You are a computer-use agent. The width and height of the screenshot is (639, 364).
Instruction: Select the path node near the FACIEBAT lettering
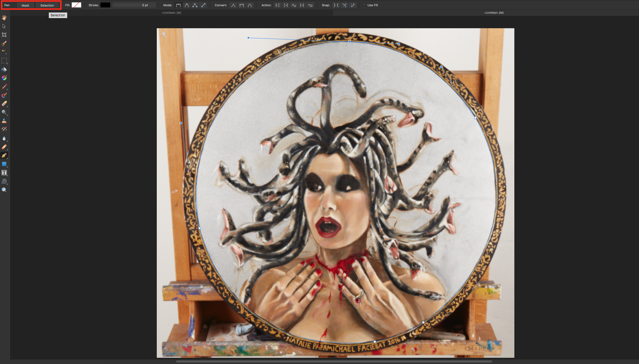(x=375, y=342)
